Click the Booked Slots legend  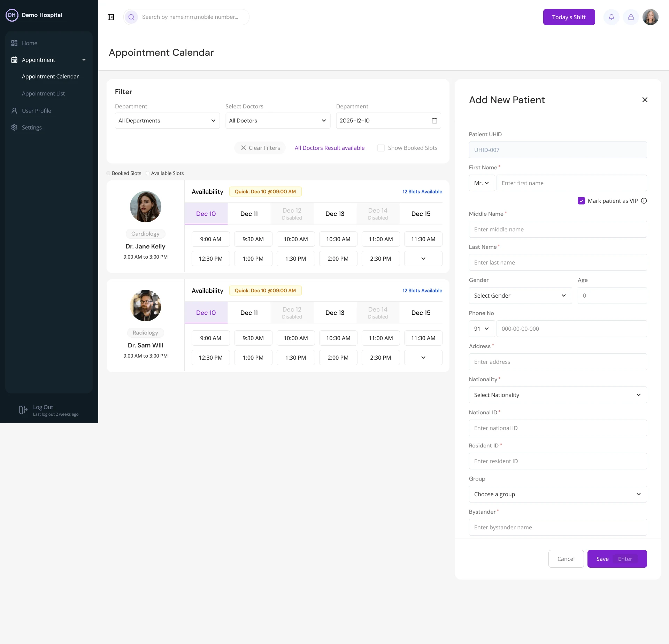[x=124, y=173]
